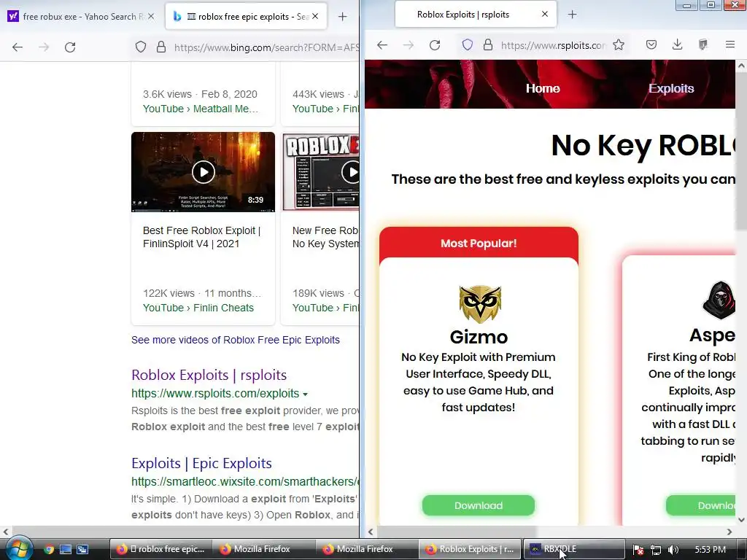The height and width of the screenshot is (560, 747).
Task: Open the Firefox downloads panel
Action: (x=677, y=44)
